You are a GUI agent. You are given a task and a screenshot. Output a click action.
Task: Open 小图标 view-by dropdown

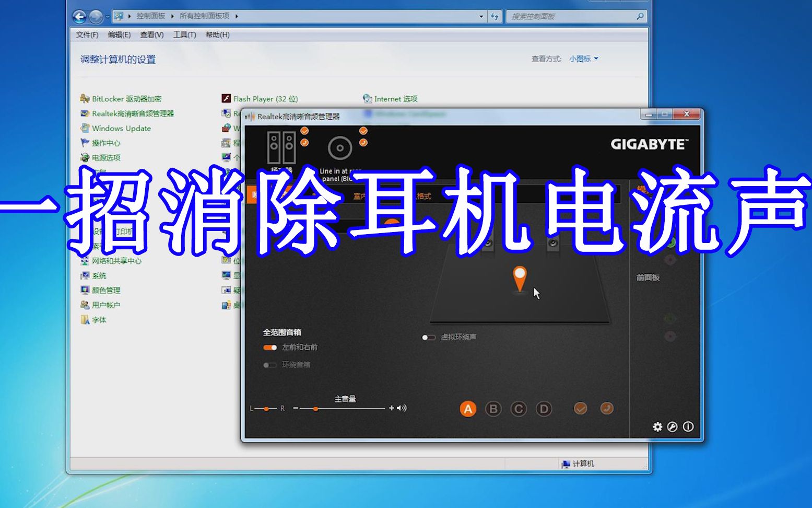pos(584,59)
